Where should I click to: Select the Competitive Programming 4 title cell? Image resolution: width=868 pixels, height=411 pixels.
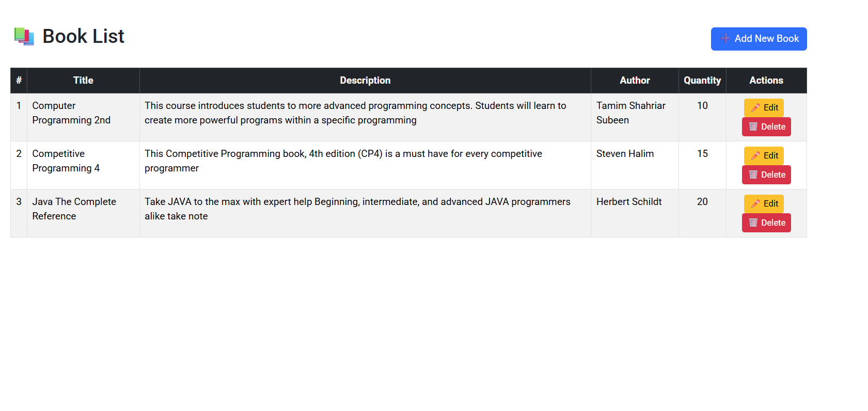point(66,161)
